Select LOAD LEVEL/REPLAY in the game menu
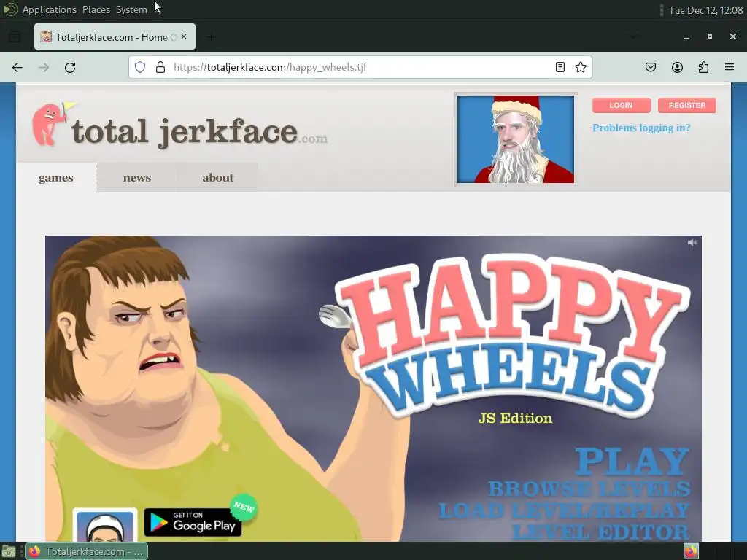 564,510
